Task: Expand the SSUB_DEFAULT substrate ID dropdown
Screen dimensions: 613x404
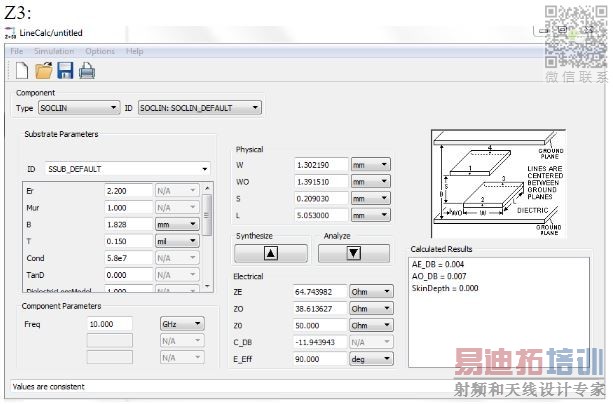Action: point(128,169)
